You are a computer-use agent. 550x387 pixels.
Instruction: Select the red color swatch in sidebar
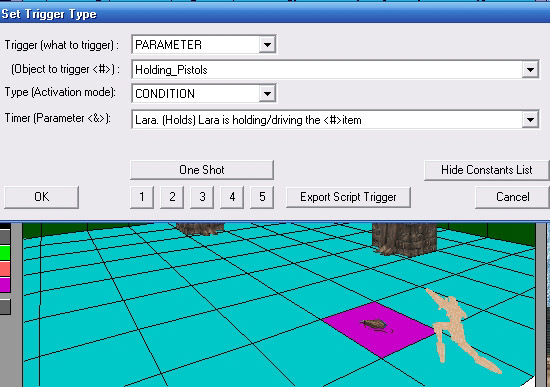(5, 269)
